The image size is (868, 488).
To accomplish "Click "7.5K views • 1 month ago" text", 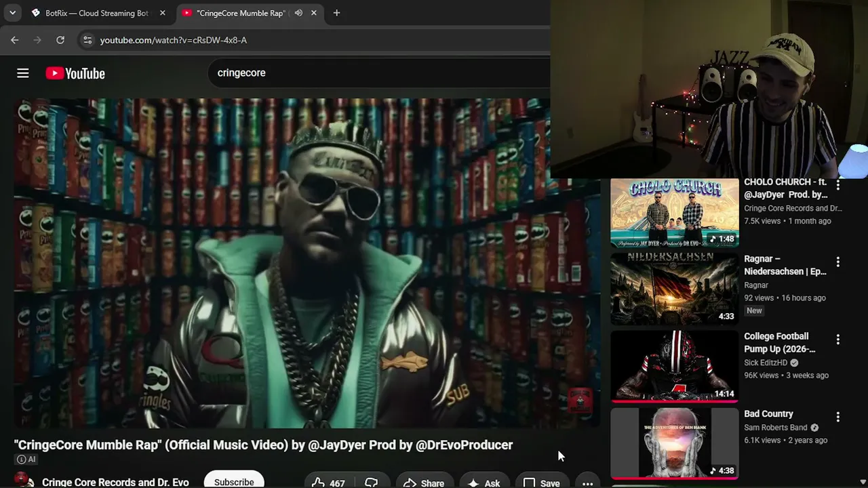I will click(787, 221).
